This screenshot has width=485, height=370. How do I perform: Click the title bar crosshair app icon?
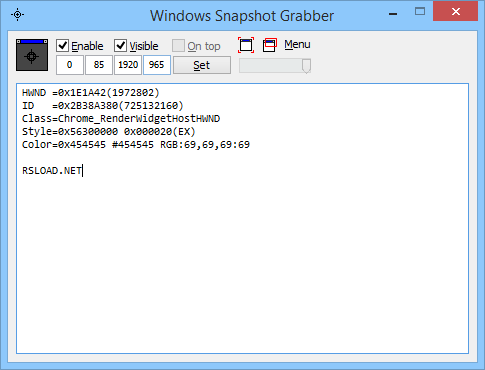point(17,15)
